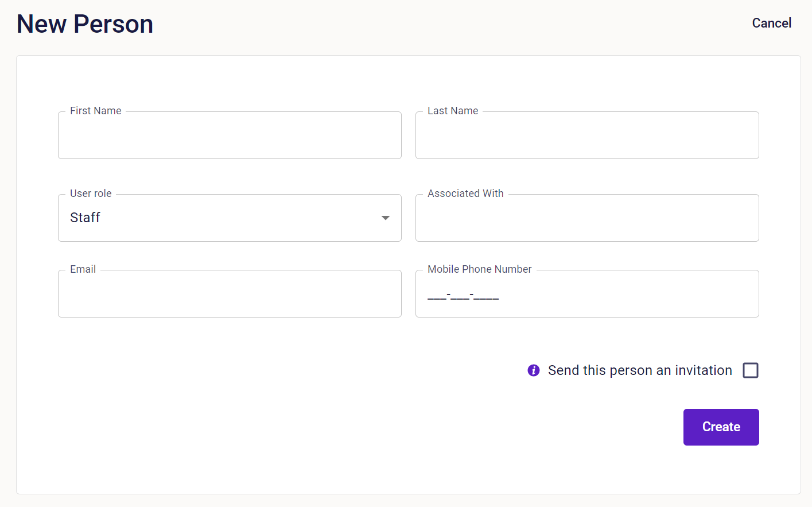Screen dimensions: 812x507
Task: Click the Associated With field
Action: click(x=587, y=218)
